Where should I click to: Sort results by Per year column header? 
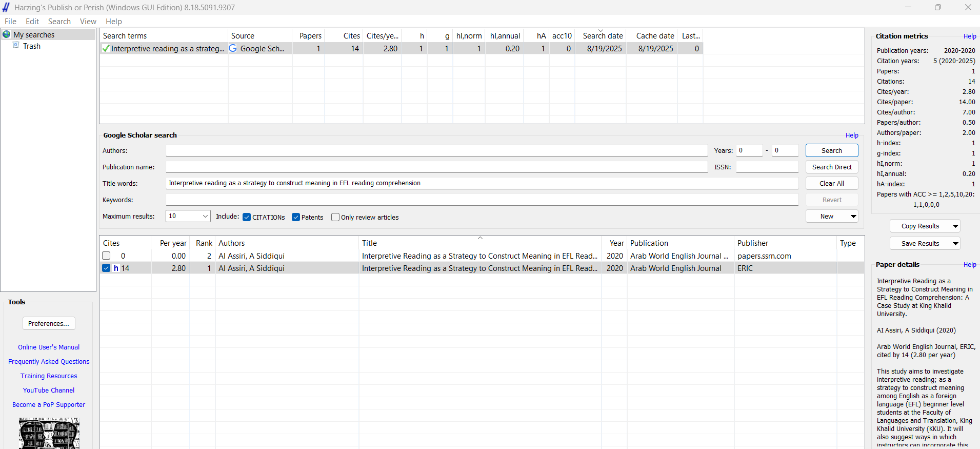click(x=171, y=243)
